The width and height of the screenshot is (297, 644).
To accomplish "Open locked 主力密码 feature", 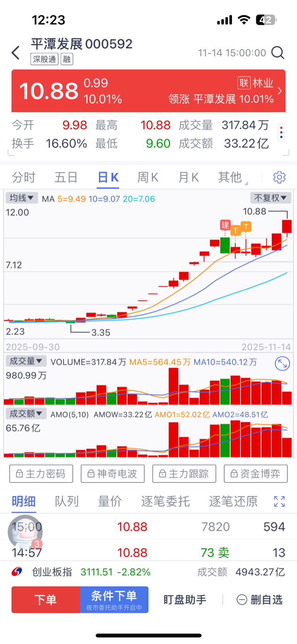I will click(41, 474).
